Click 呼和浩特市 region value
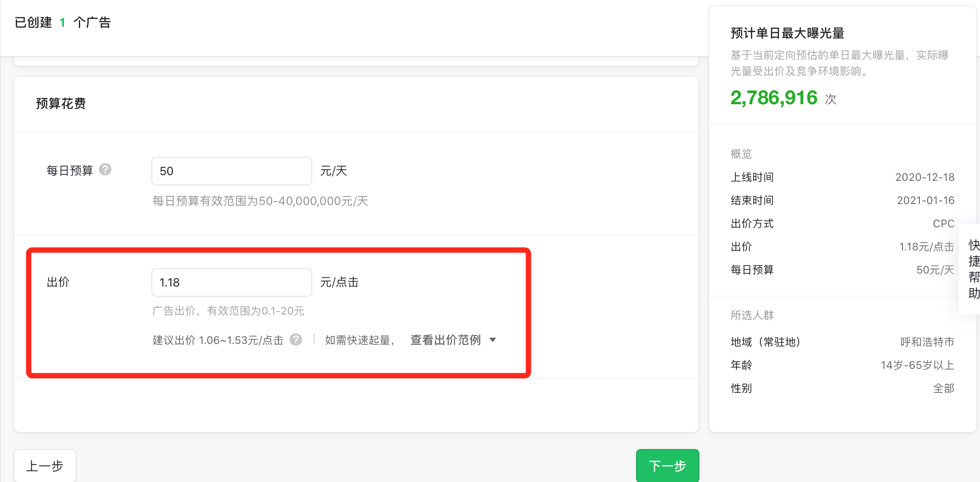This screenshot has height=482, width=980. [x=927, y=342]
